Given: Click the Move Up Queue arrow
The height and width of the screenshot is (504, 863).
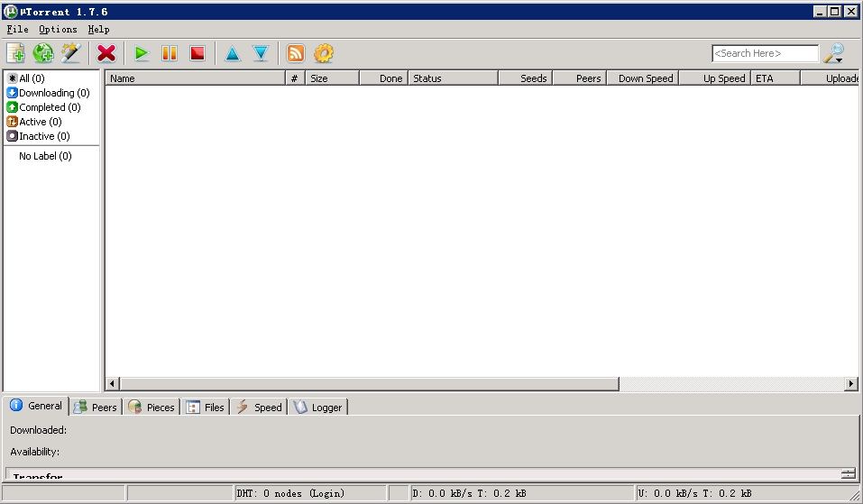Looking at the screenshot, I should click(x=233, y=53).
